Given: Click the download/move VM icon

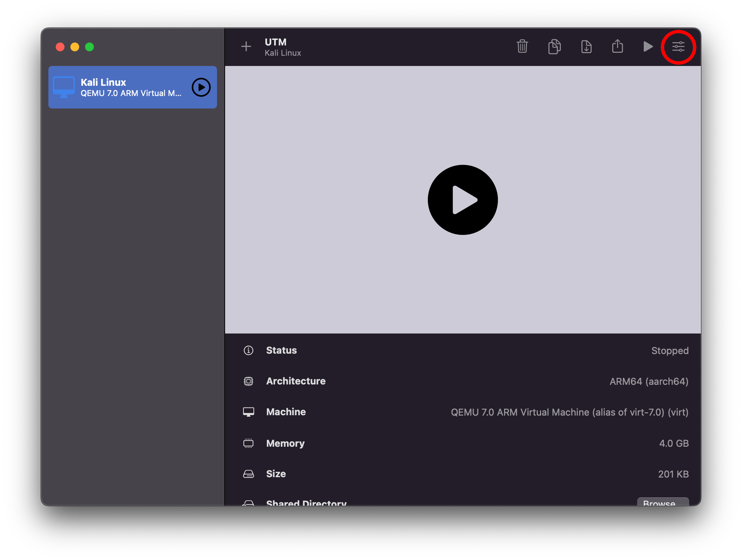Looking at the screenshot, I should click(586, 47).
